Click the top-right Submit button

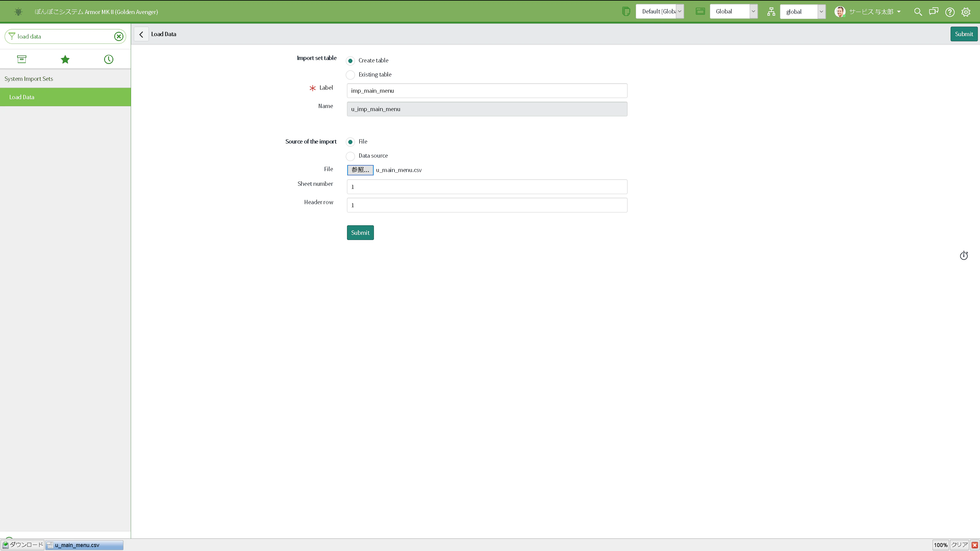pos(964,34)
